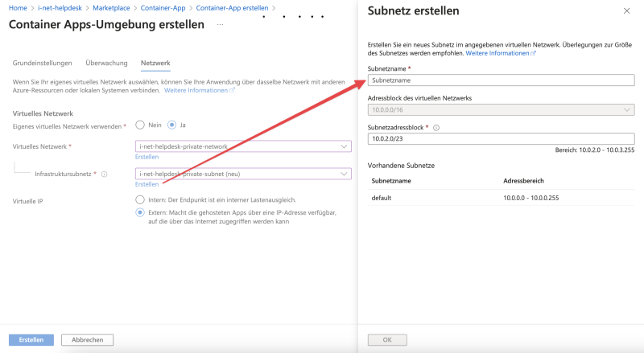The image size is (644, 353).
Task: Click the Adressbereich column header
Action: point(524,181)
